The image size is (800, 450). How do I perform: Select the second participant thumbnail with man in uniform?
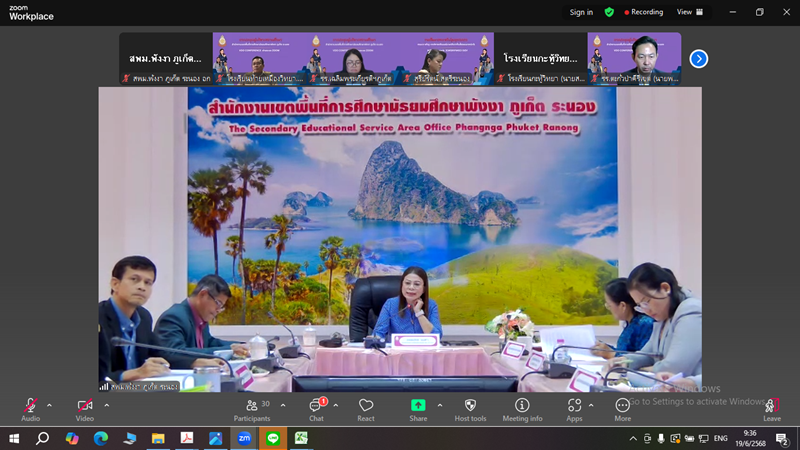point(260,58)
